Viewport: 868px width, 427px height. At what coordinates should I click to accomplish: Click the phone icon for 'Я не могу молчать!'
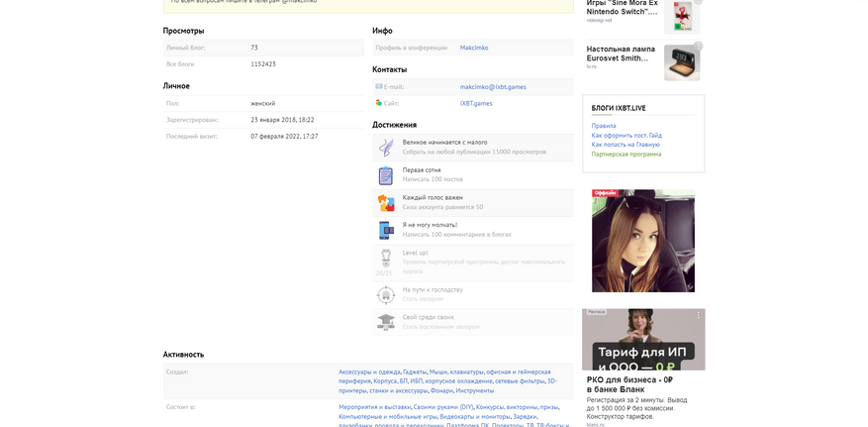pos(386,231)
